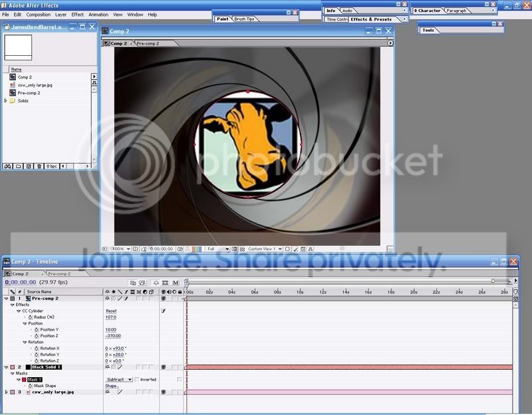Toggle visibility of the cow_only large.jpg layer
Image resolution: width=532 pixels, height=415 pixels.
[164, 392]
